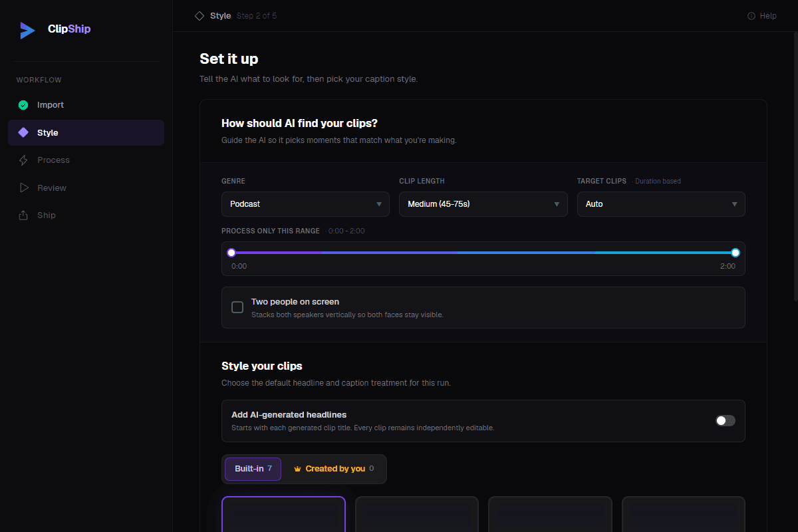Screen dimensions: 798x532
Task: Select the second caption style card
Action: pos(417,514)
